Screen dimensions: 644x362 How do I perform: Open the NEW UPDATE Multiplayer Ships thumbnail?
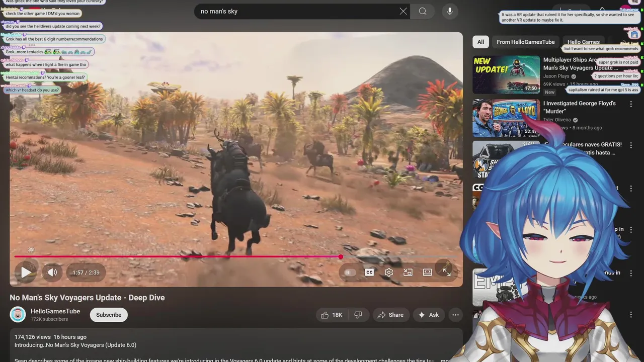[506, 75]
